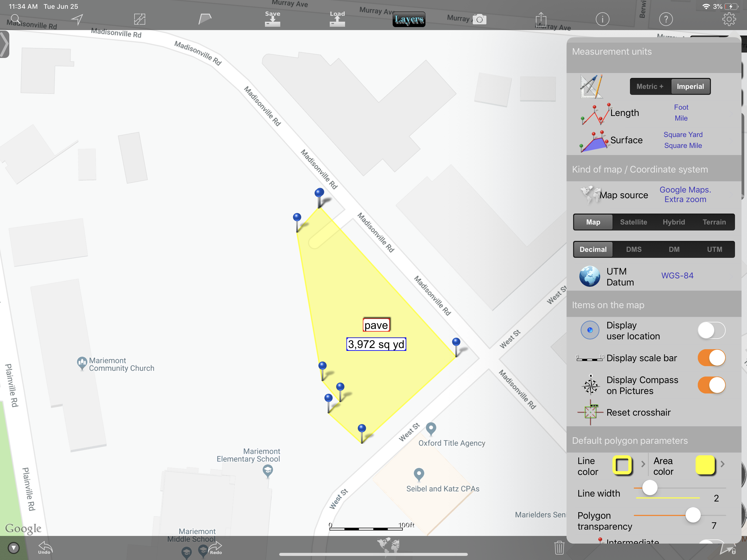Tap the Map source world icon
Screen dimensions: 747x560
(590, 195)
